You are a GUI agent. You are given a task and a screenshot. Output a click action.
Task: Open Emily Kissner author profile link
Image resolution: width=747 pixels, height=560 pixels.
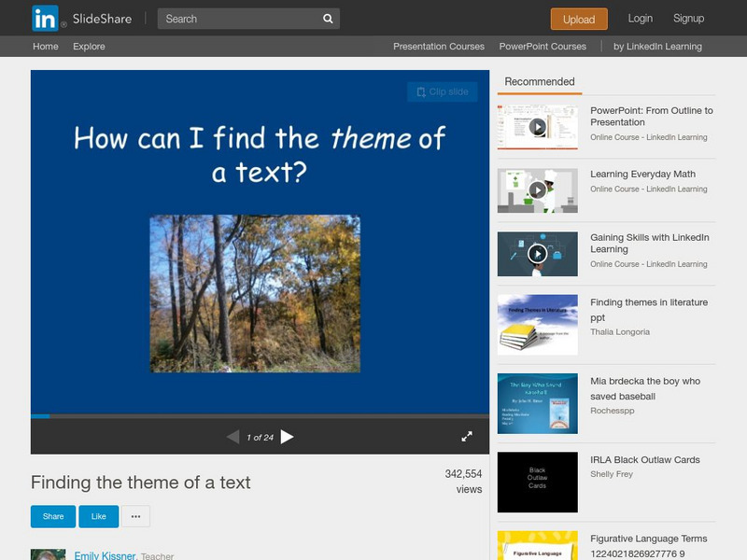point(105,555)
